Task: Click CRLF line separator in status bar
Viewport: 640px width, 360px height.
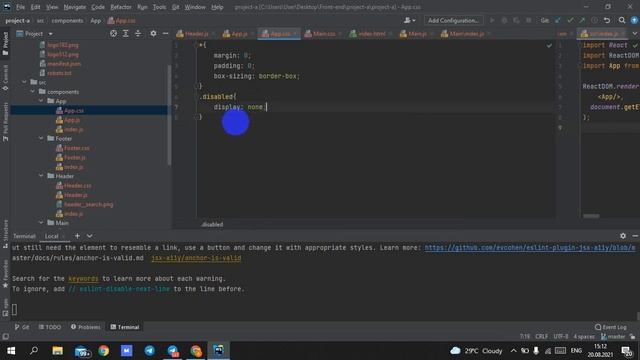Action: coord(542,337)
